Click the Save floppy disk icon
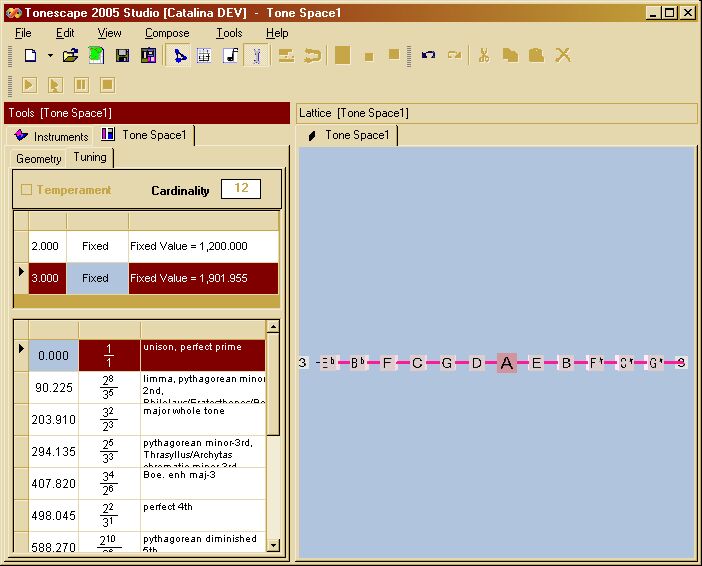Image resolution: width=702 pixels, height=566 pixels. tap(122, 56)
